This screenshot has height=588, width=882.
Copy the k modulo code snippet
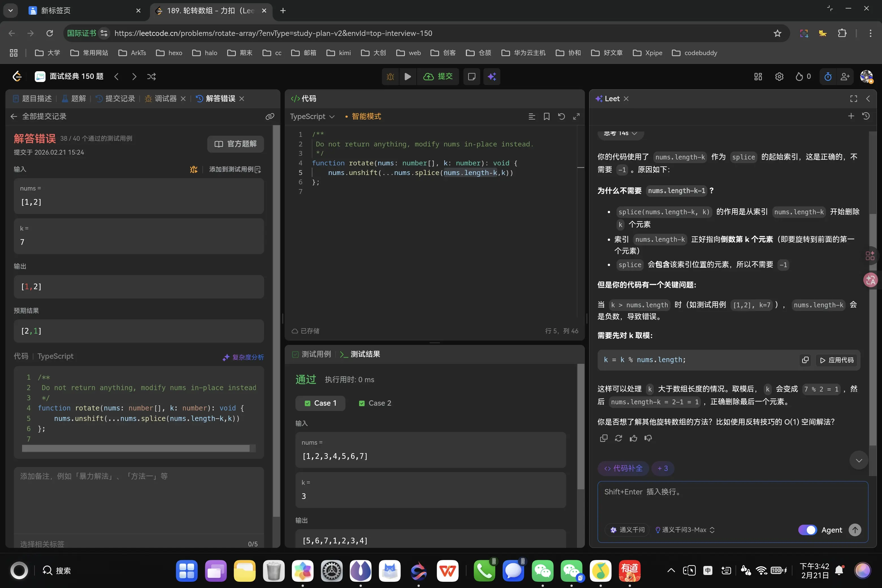click(x=805, y=360)
